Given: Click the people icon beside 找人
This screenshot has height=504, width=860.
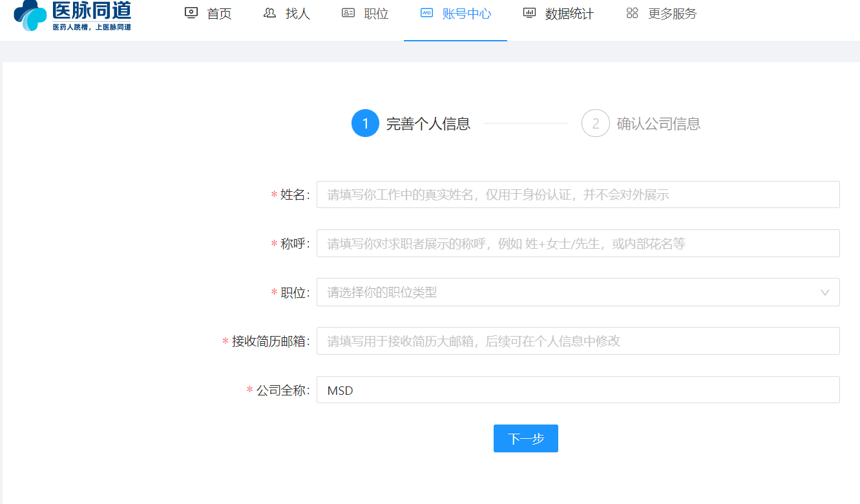Looking at the screenshot, I should (x=269, y=13).
